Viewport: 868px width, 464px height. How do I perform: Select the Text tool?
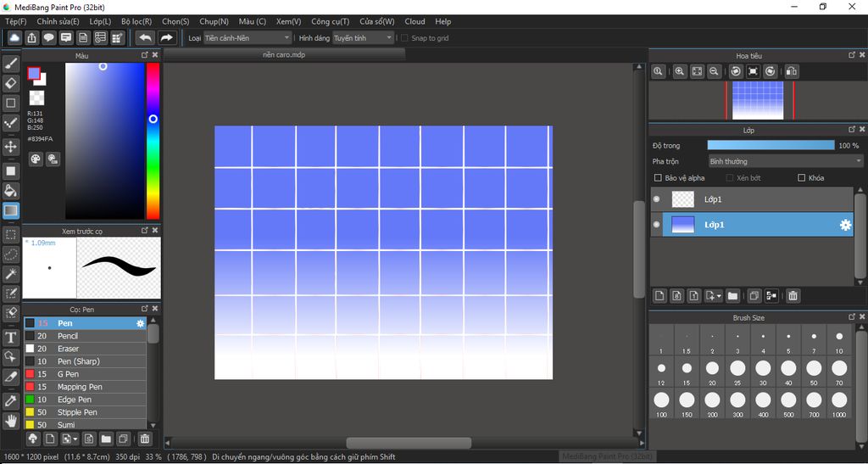[10, 338]
